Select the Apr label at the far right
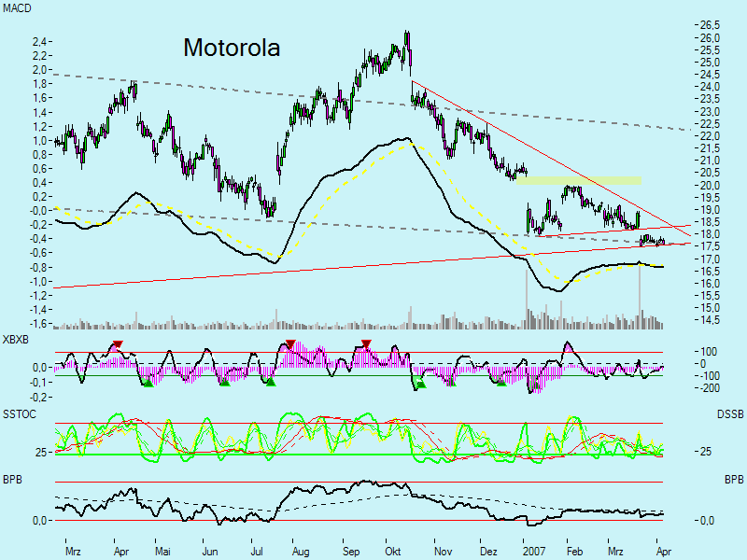The width and height of the screenshot is (747, 560). click(662, 551)
